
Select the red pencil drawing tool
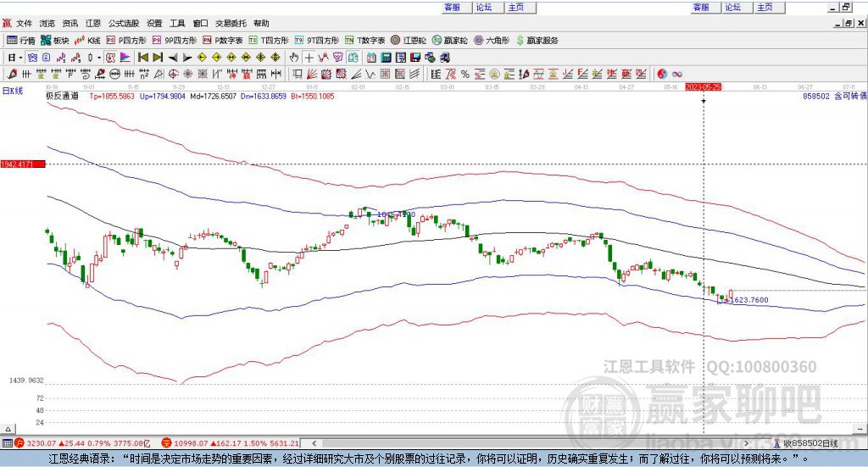tap(13, 74)
